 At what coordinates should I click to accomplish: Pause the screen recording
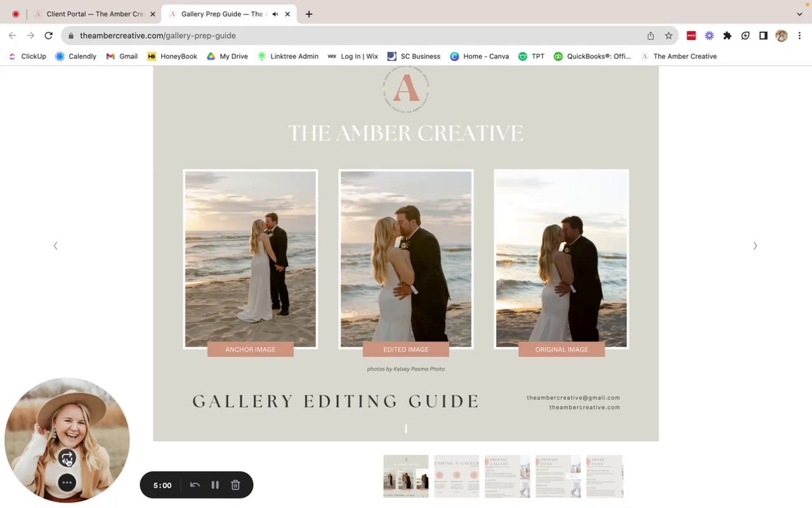tap(215, 485)
